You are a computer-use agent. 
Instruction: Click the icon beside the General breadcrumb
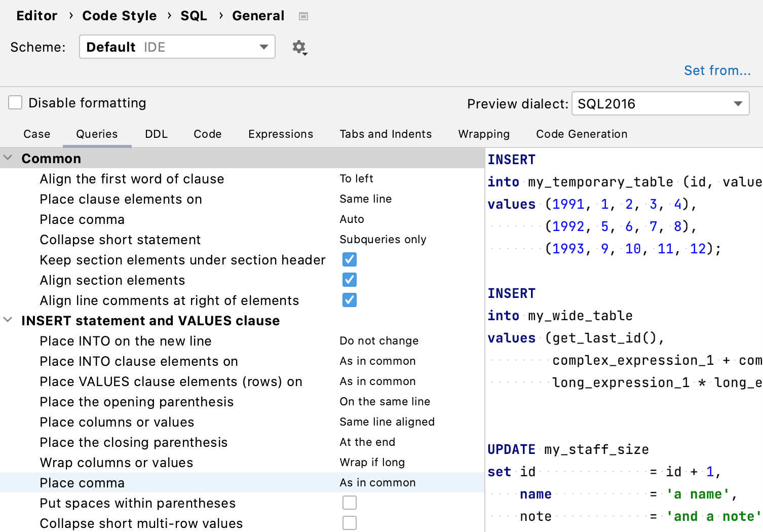(303, 16)
